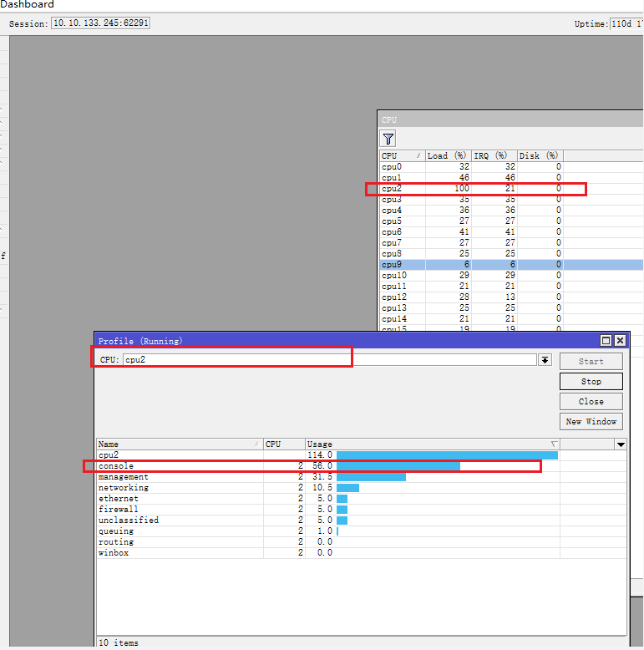Sort Profile table by Name column
644x650 pixels.
click(x=180, y=444)
